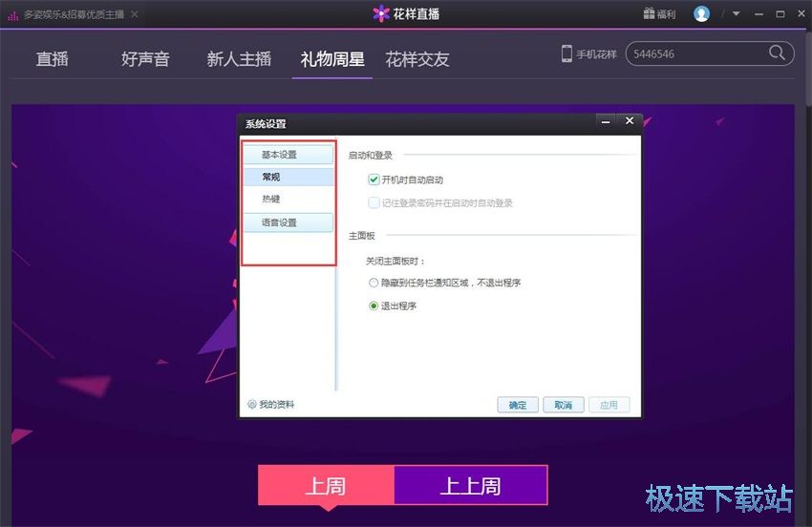The height and width of the screenshot is (527, 812).
Task: Switch to the 好声音 tab
Action: point(145,59)
